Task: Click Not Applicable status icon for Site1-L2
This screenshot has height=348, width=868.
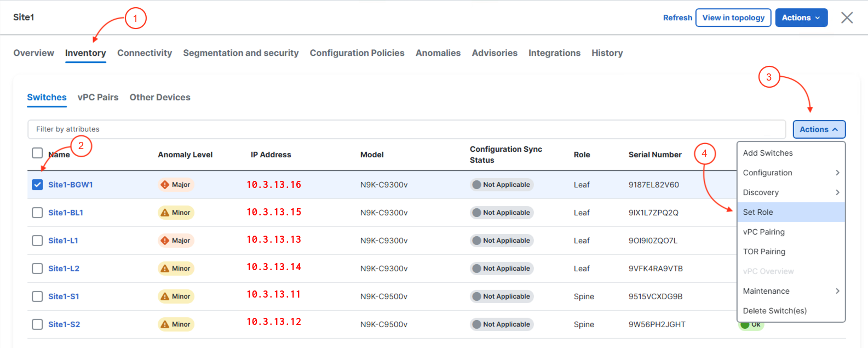Action: [476, 269]
